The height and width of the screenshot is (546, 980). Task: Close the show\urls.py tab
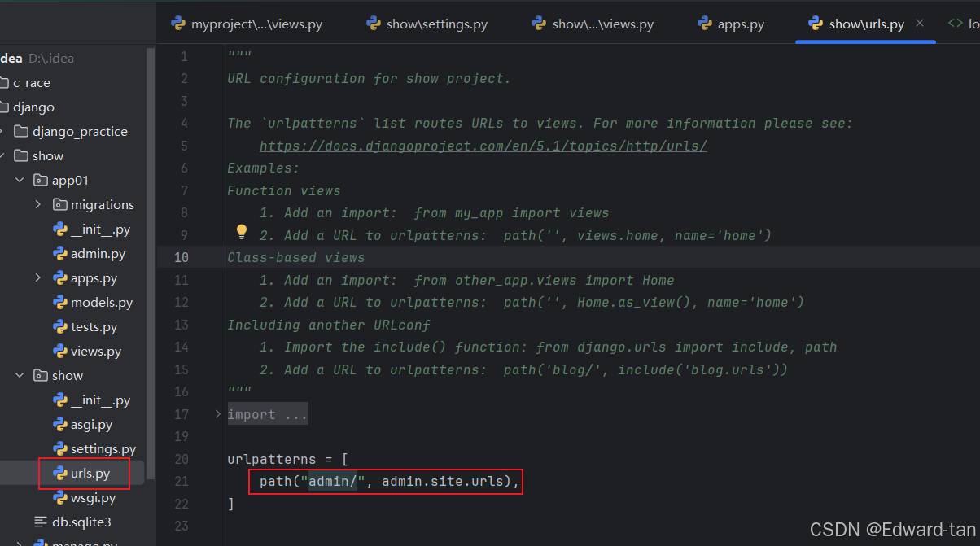[x=920, y=24]
